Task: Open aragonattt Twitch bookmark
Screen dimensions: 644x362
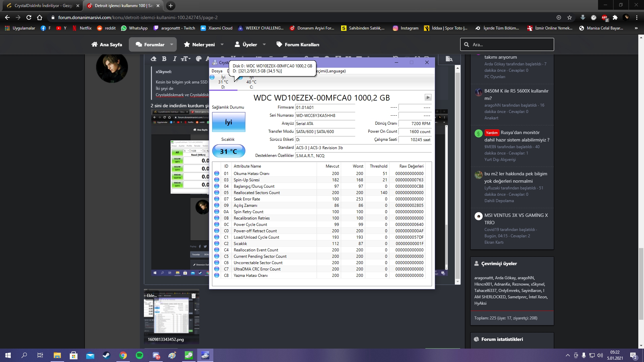Action: pyautogui.click(x=174, y=28)
